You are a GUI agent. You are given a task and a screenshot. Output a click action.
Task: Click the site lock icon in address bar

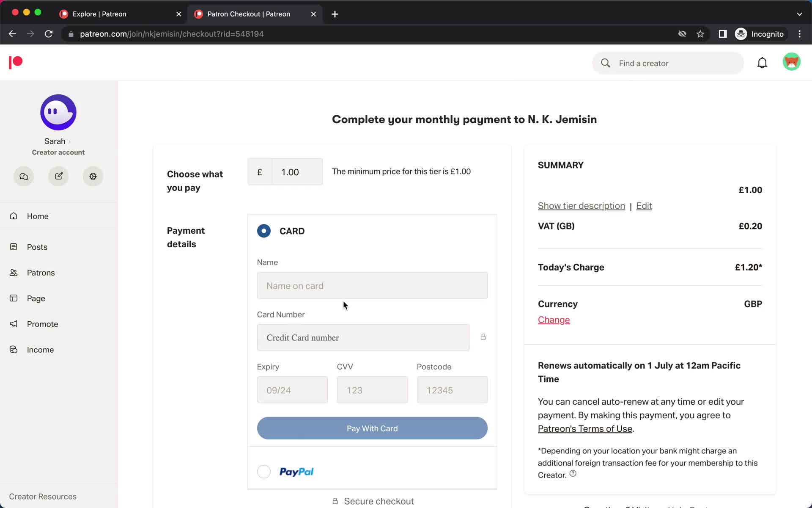(x=71, y=34)
